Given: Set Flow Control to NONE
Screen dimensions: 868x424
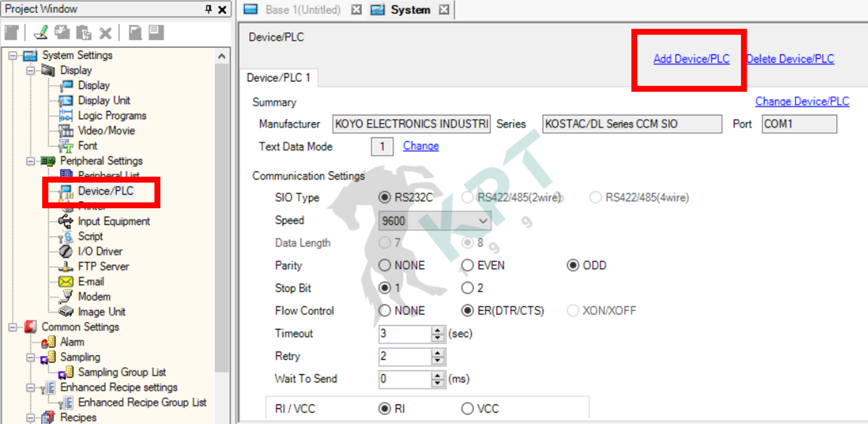Looking at the screenshot, I should click(x=384, y=311).
